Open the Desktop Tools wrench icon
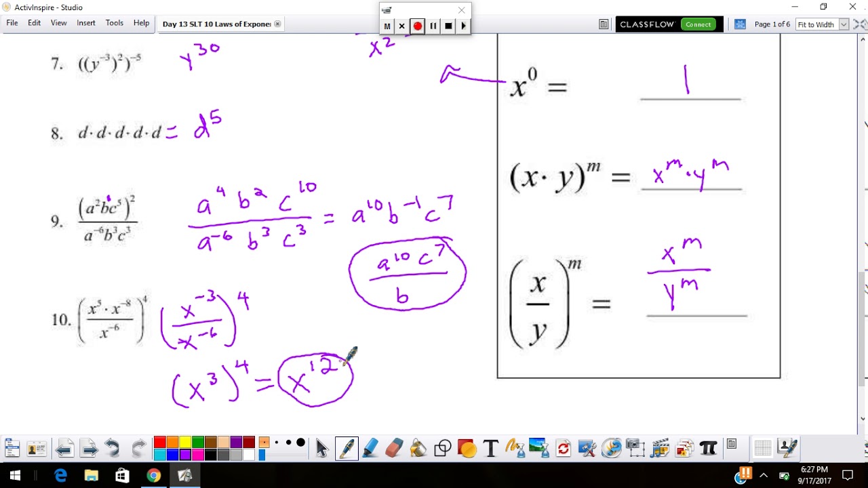Viewport: 868px width, 488px height. [587, 448]
